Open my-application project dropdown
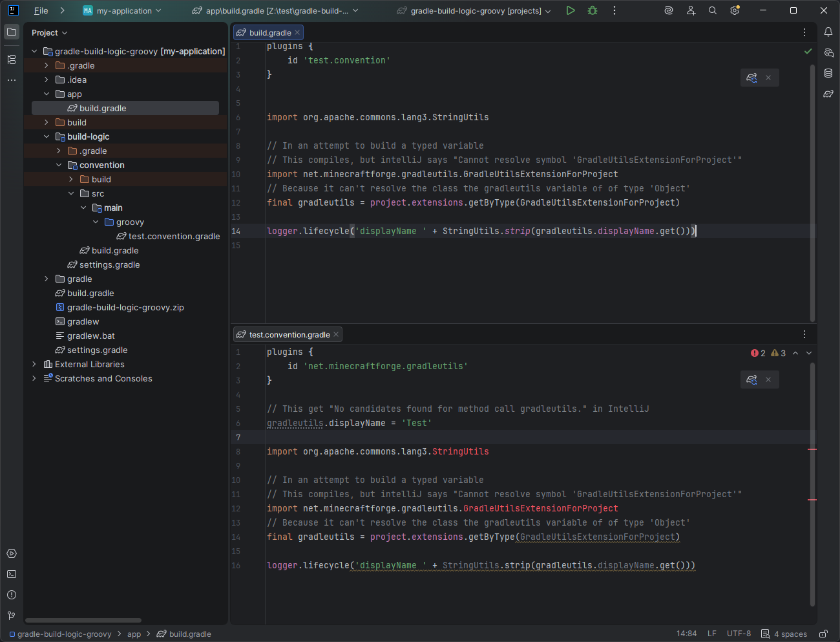This screenshot has width=840, height=642. click(x=122, y=10)
